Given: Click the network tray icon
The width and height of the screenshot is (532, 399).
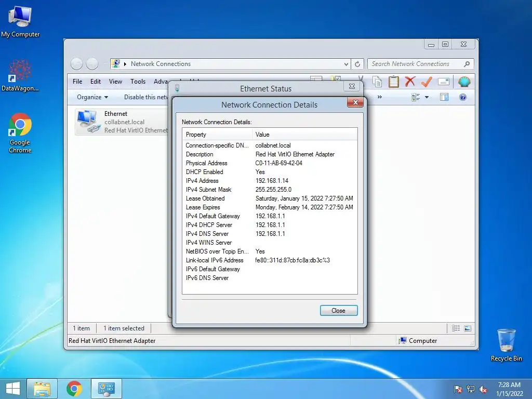Looking at the screenshot, I should (x=470, y=389).
